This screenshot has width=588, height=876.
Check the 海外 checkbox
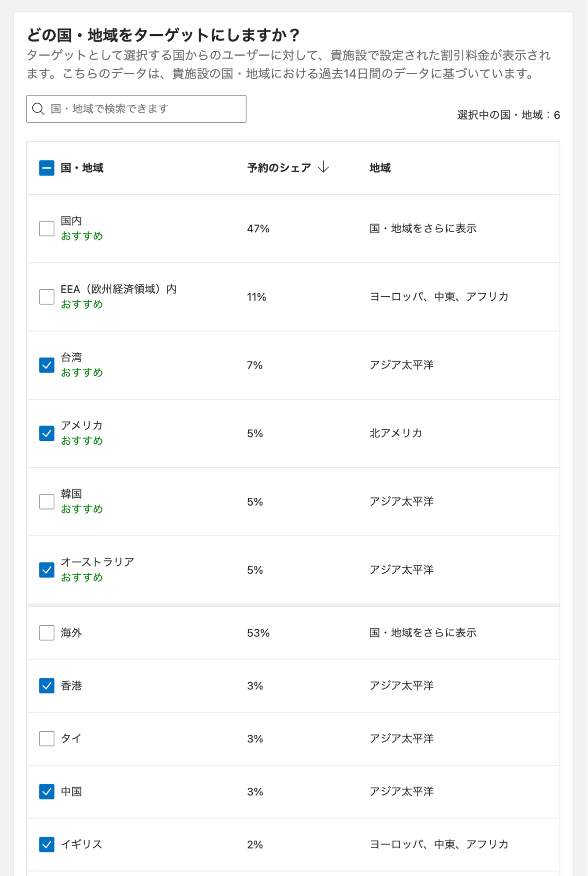point(46,633)
